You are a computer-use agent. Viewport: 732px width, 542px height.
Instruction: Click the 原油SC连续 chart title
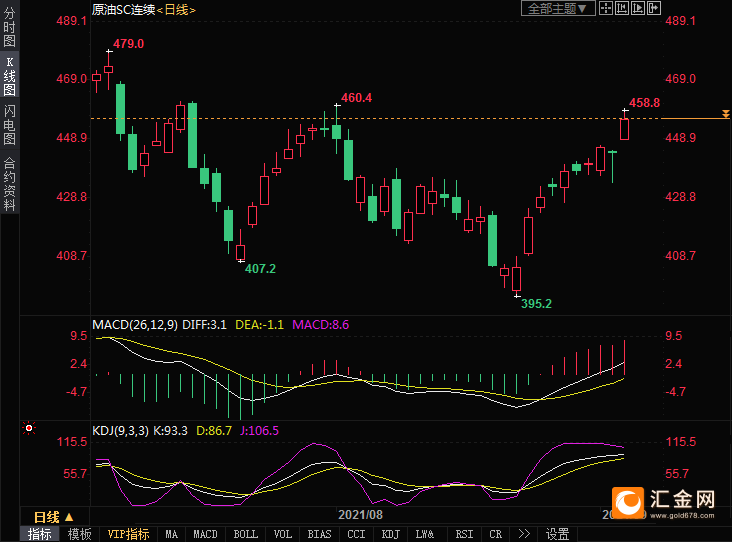click(124, 9)
